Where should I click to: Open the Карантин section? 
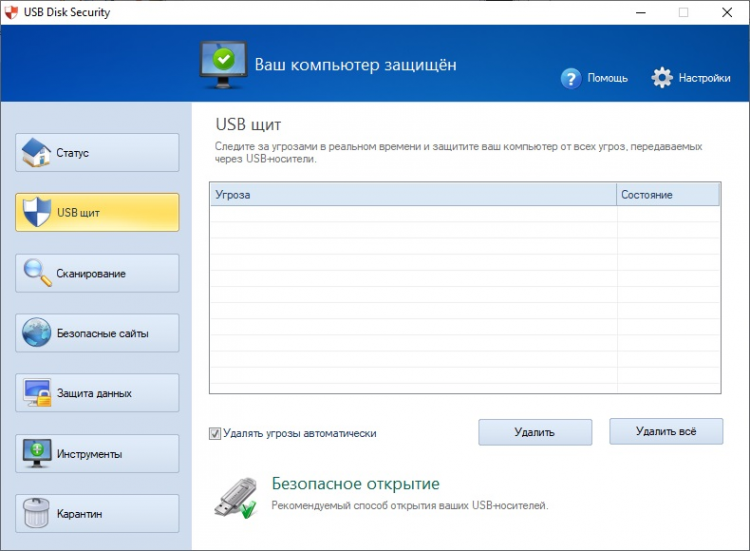click(x=97, y=514)
